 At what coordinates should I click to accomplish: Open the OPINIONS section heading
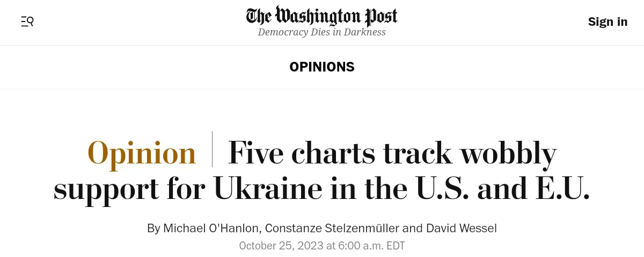[x=322, y=67]
